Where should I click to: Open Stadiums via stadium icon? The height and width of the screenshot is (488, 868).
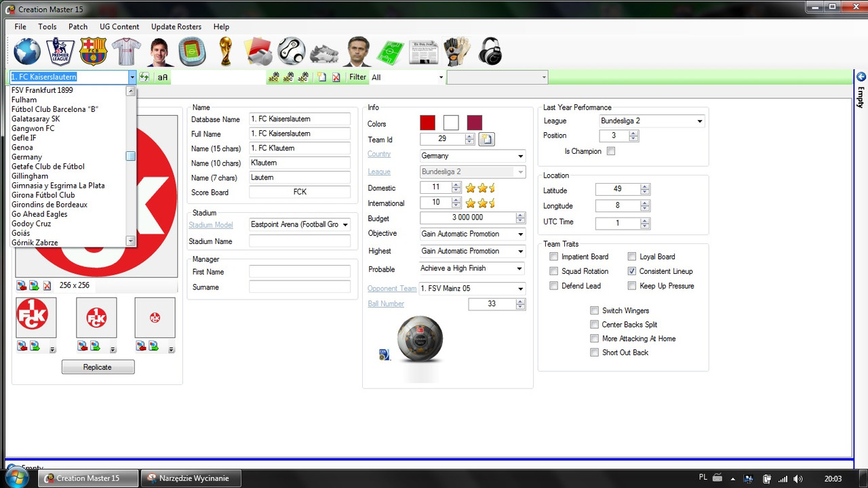192,52
